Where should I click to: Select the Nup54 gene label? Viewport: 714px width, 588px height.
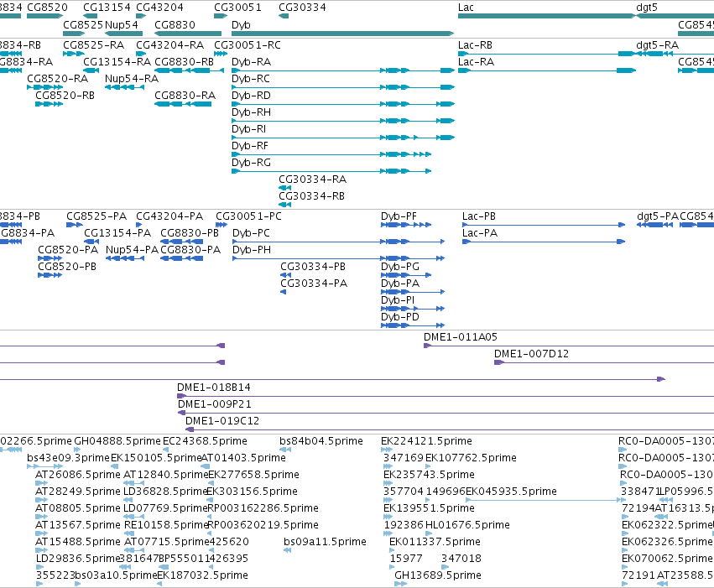tap(122, 24)
